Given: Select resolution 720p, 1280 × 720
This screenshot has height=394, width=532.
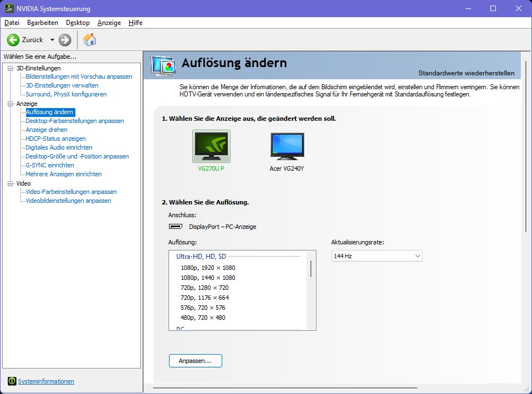Looking at the screenshot, I should 204,288.
